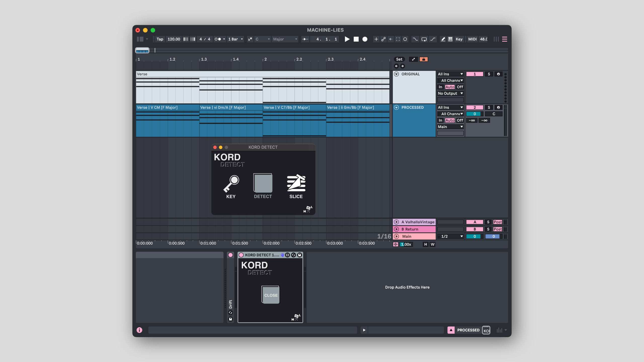Open the 1 Bar quantization dropdown
Screen dimensions: 644x362
[x=235, y=39]
